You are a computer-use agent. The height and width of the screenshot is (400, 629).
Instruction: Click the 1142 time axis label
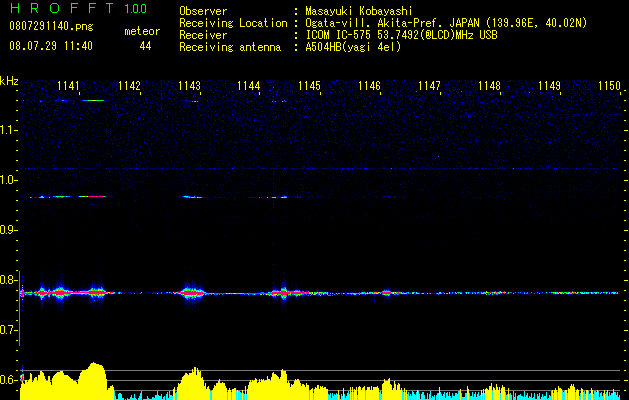click(x=129, y=85)
